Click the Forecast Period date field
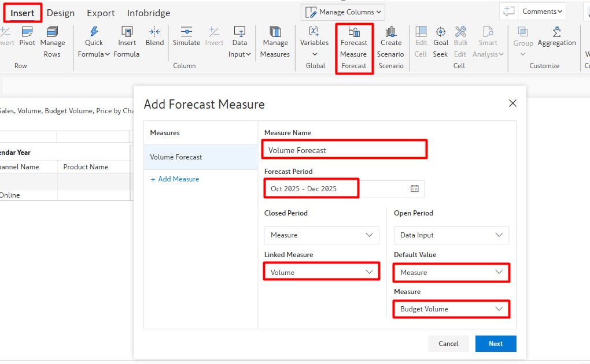 (344, 188)
